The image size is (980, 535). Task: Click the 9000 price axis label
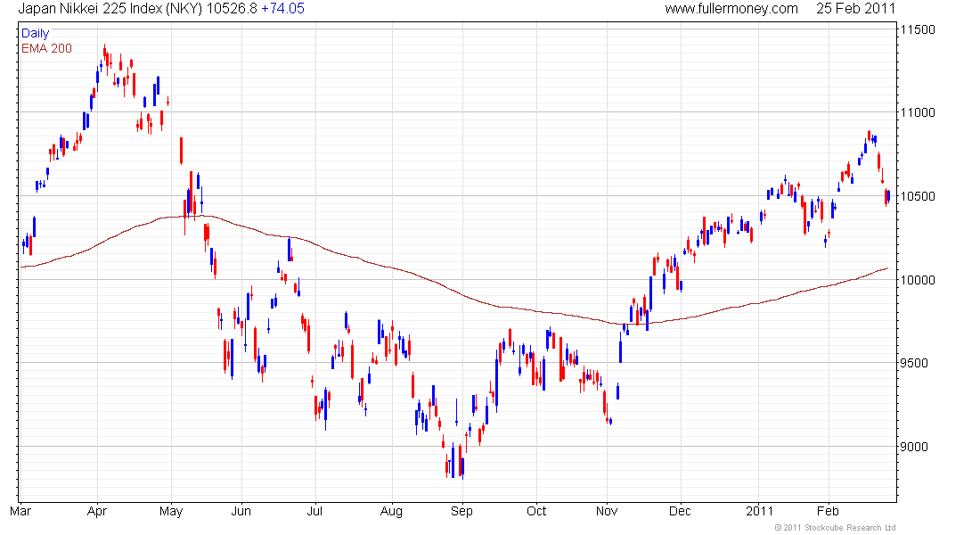[x=914, y=447]
